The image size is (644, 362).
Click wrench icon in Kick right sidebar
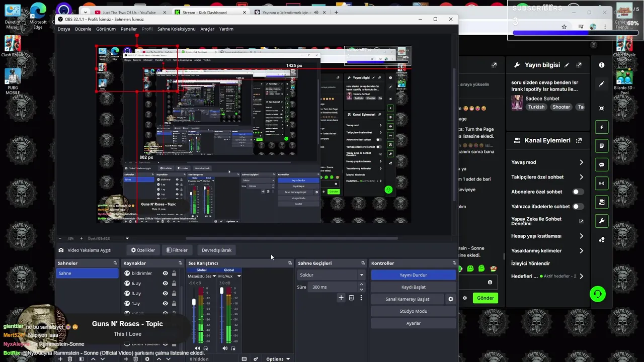coord(602,221)
